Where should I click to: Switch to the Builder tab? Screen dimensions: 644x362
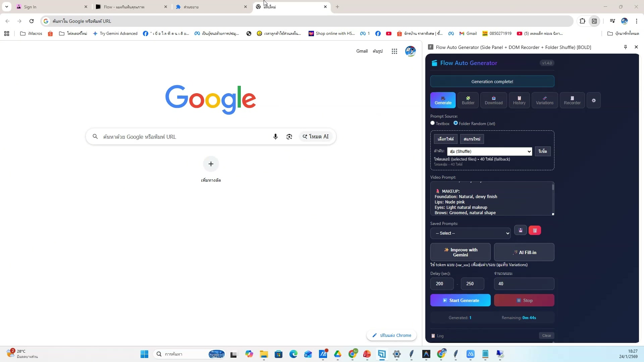[x=468, y=101]
